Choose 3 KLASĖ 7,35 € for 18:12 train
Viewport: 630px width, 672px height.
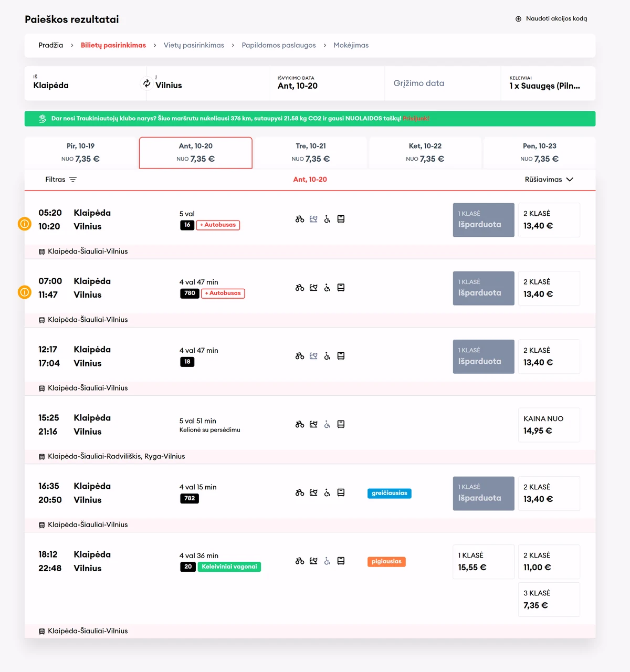(549, 600)
